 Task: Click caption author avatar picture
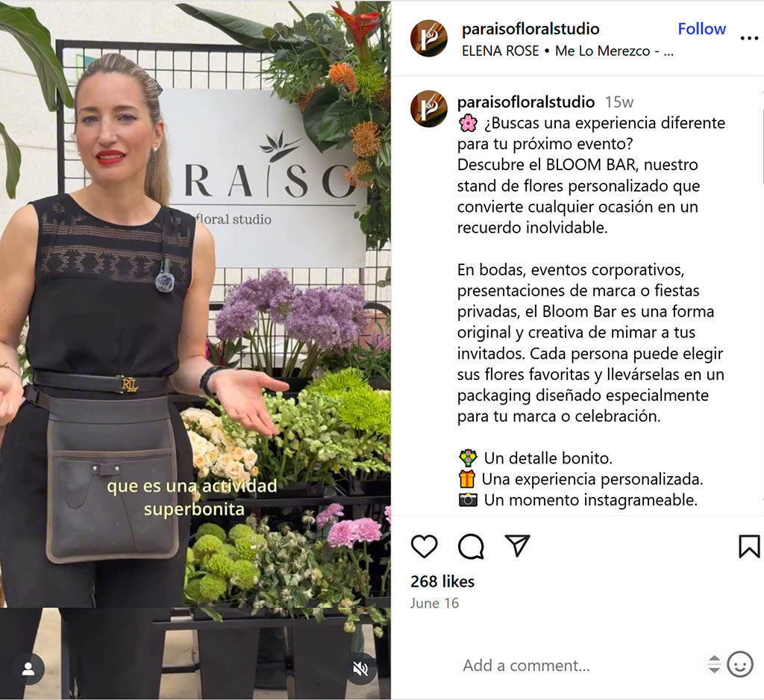[x=429, y=108]
